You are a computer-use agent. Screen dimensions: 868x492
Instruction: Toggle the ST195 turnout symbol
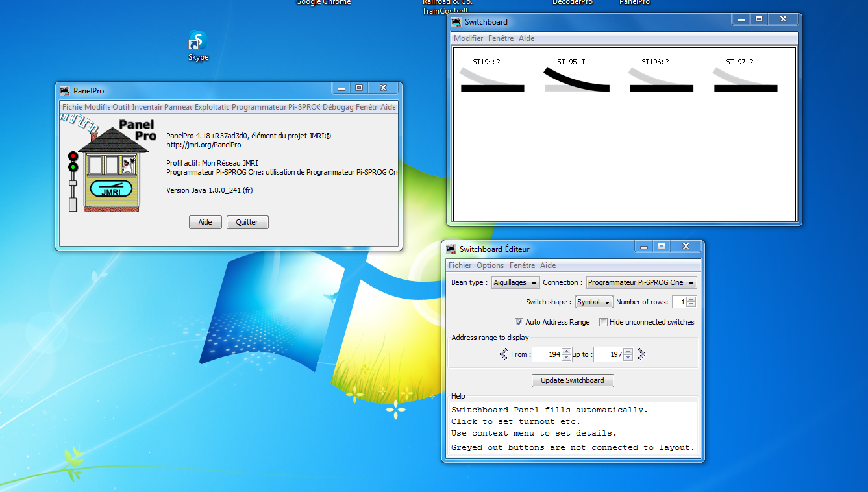pyautogui.click(x=577, y=80)
